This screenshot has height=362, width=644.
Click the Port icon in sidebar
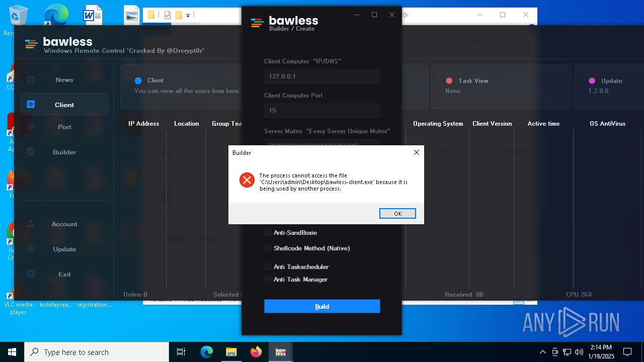pyautogui.click(x=31, y=127)
